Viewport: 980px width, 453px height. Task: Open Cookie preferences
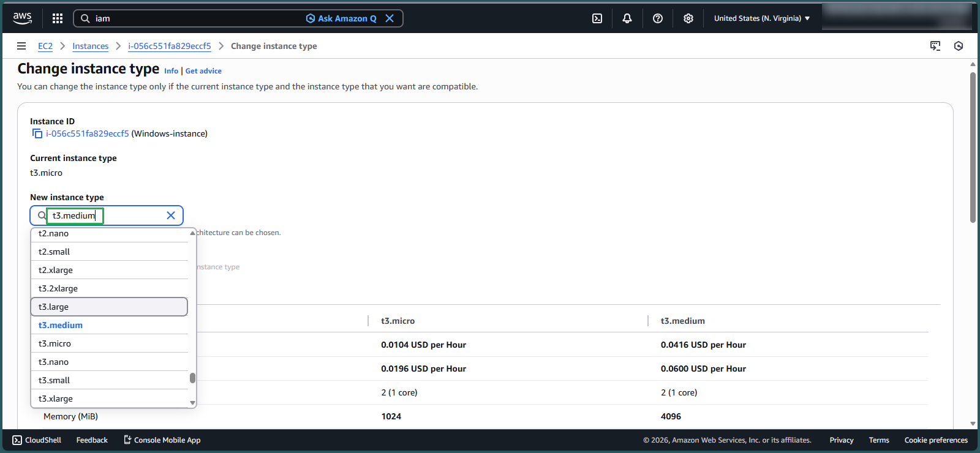936,440
